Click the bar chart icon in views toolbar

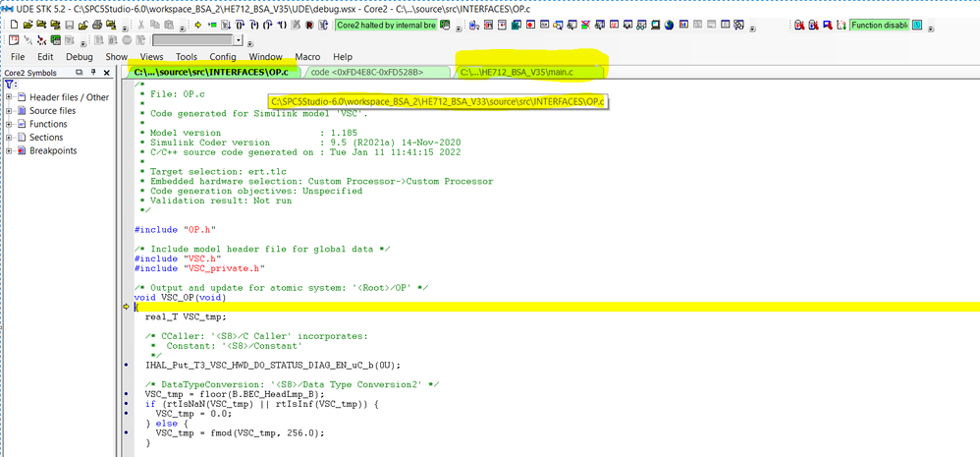[683, 25]
